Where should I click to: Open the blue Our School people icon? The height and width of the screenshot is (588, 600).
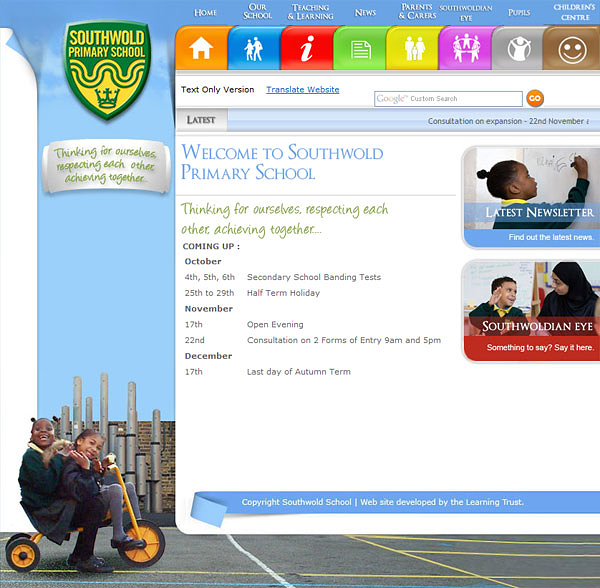(254, 48)
